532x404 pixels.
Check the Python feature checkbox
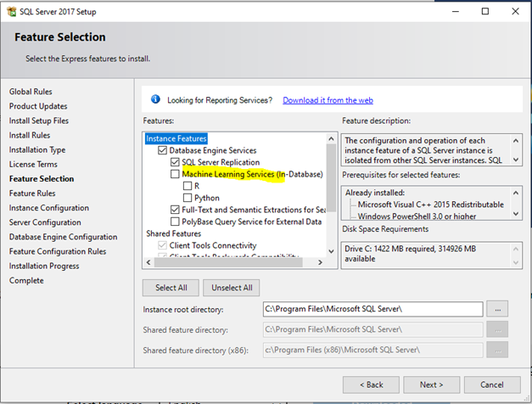[x=188, y=198]
